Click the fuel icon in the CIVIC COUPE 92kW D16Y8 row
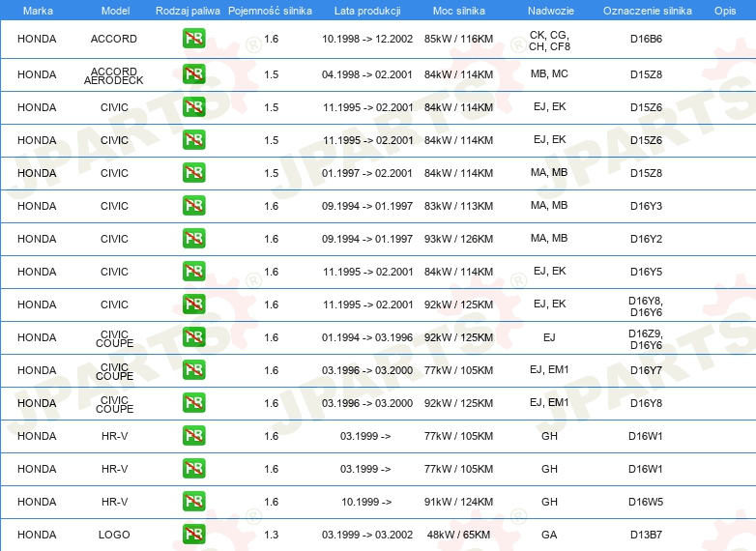The image size is (756, 551). (x=193, y=402)
